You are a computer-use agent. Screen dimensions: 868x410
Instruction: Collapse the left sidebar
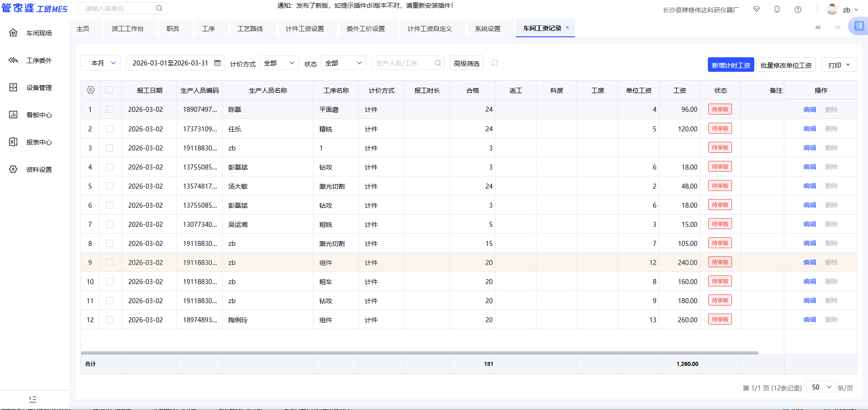tap(32, 399)
